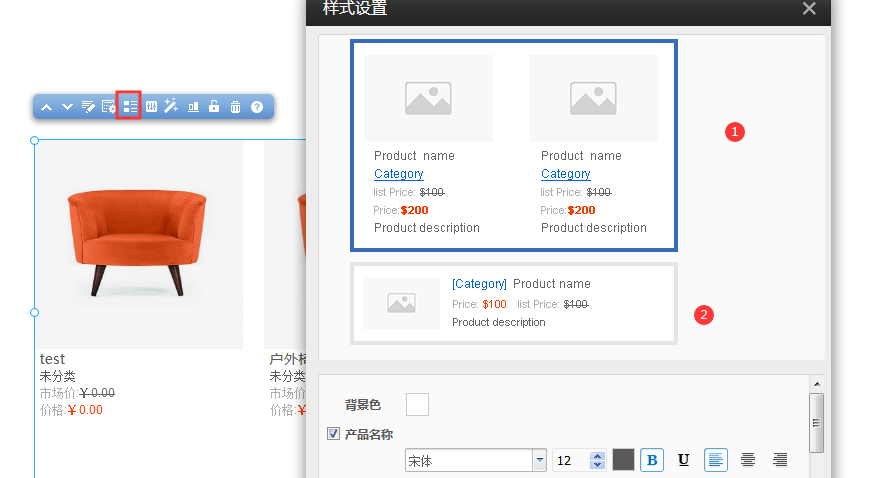Screen dimensions: 871x478
Task: Click the unlock padlock icon
Action: pos(214,106)
